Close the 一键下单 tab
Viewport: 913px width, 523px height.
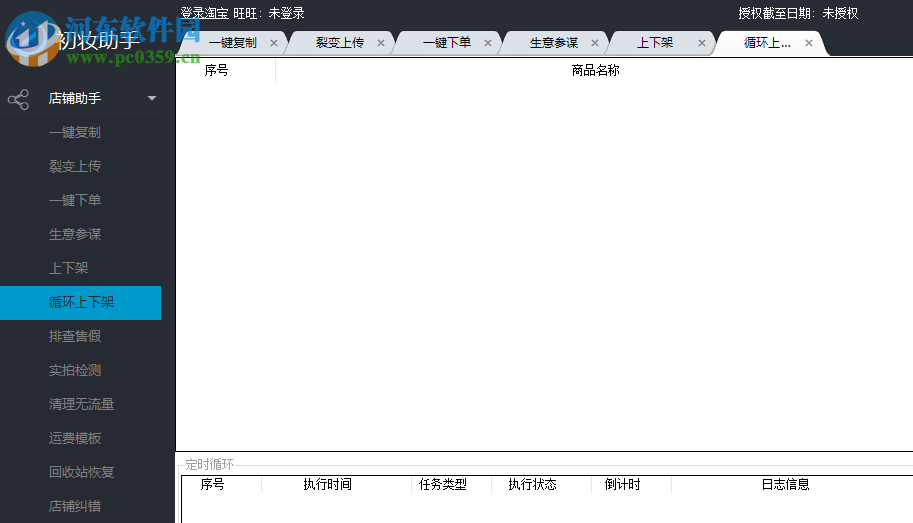coord(488,43)
